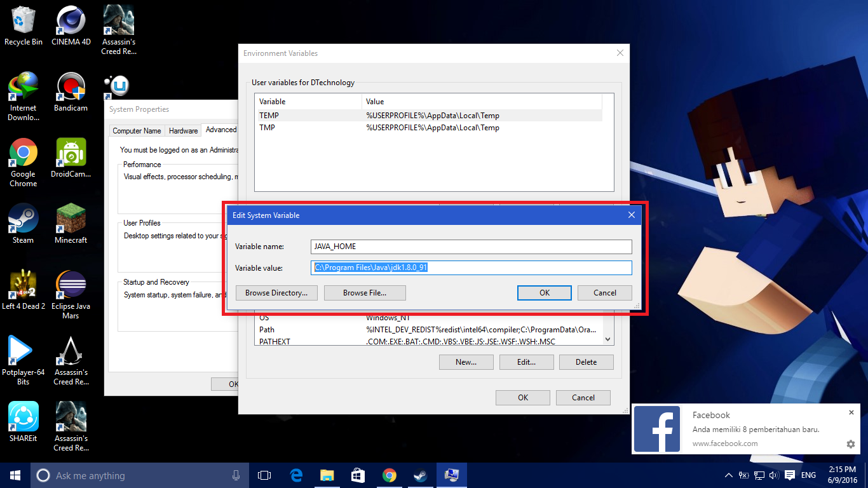Viewport: 868px width, 488px height.
Task: Click Cancel in Environment Variables window
Action: pyautogui.click(x=583, y=398)
